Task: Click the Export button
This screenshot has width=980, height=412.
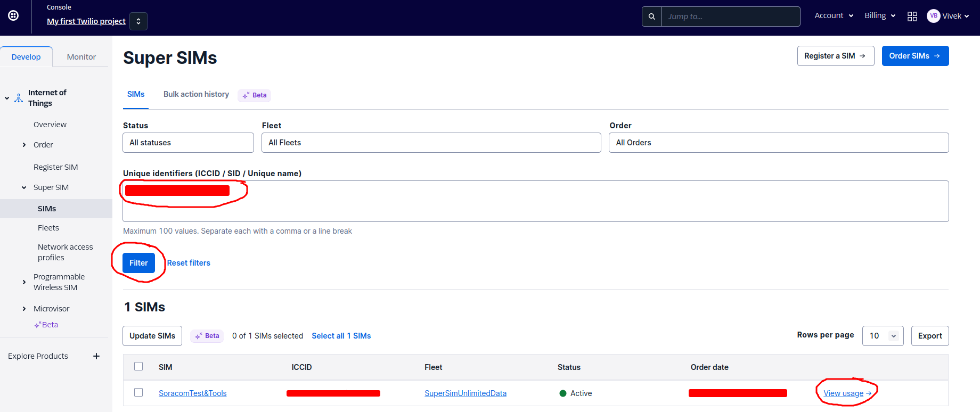Action: 929,336
